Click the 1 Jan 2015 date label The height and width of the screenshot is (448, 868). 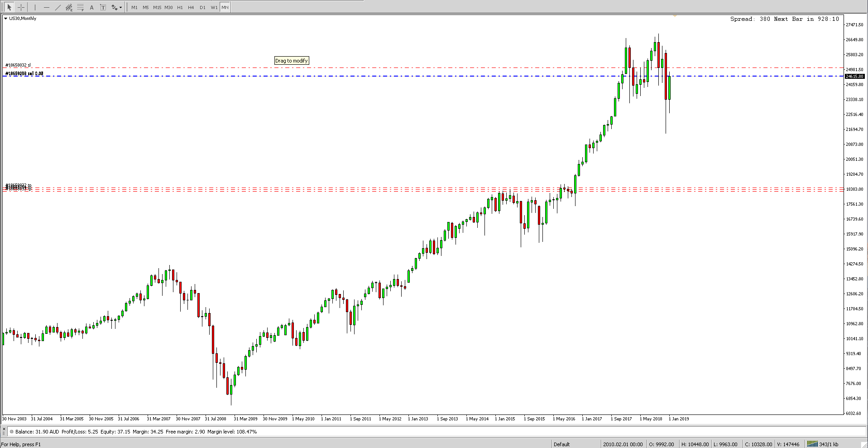[x=505, y=419]
